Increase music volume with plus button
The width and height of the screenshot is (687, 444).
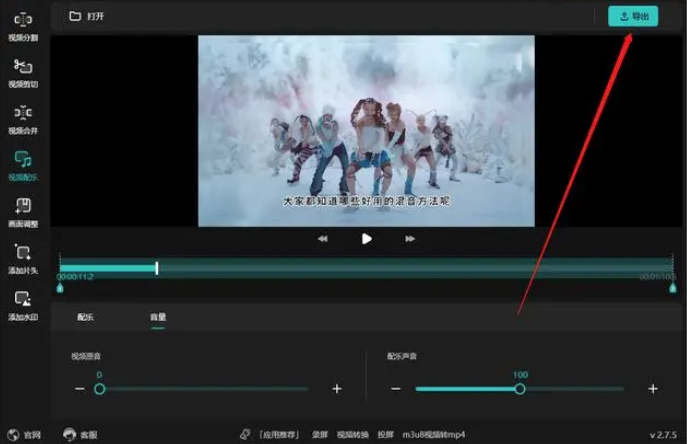(x=653, y=389)
